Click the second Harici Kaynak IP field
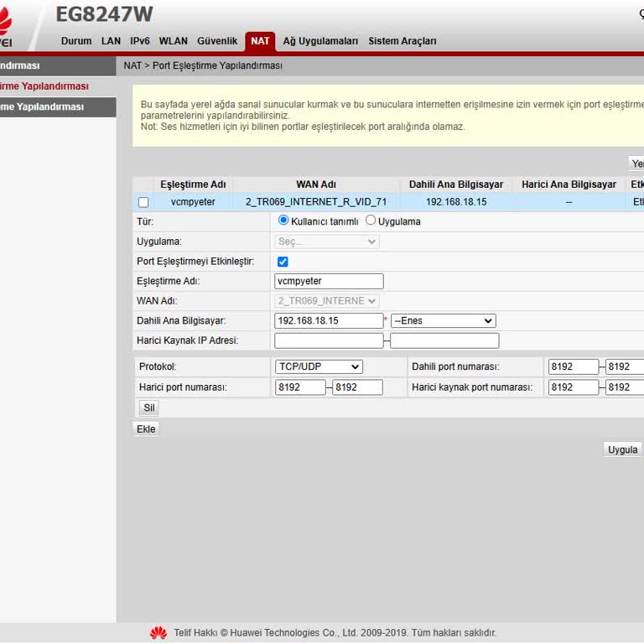Screen dimensions: 644x644 point(444,340)
